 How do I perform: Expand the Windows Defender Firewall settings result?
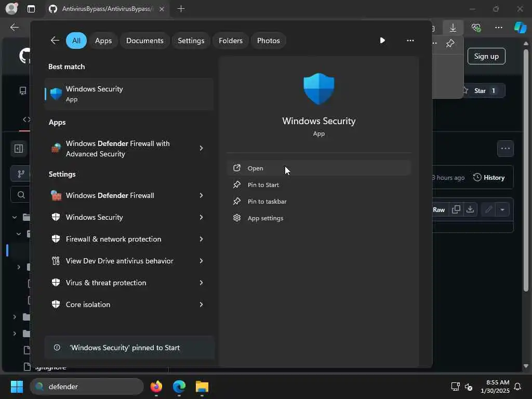(201, 195)
